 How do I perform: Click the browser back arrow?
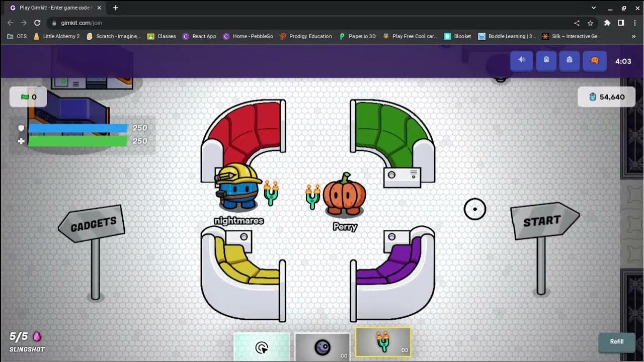coord(11,23)
